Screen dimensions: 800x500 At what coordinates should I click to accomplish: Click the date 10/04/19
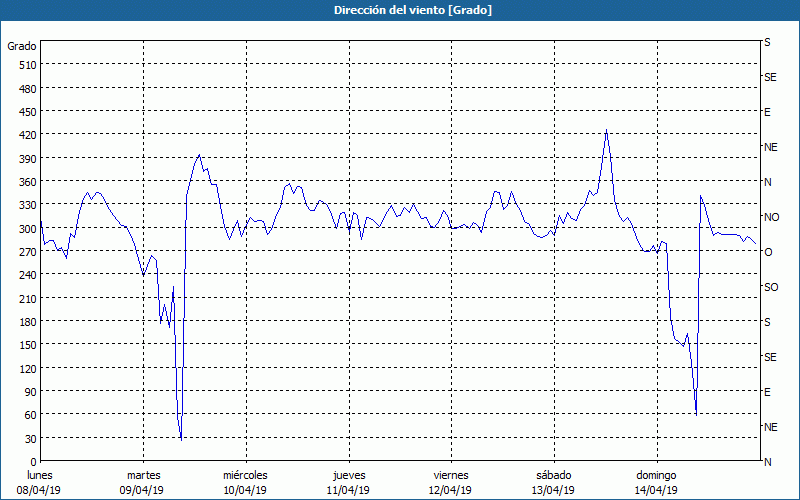click(x=245, y=490)
